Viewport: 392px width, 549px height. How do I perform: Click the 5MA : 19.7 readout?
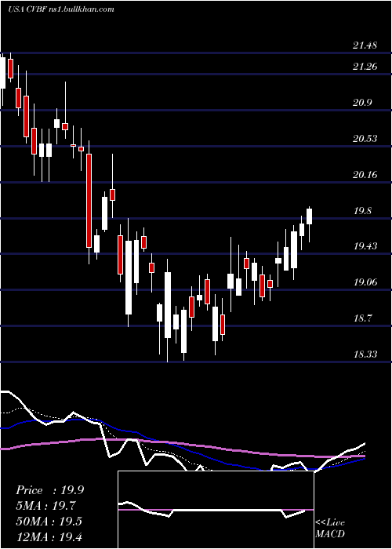pos(45,506)
